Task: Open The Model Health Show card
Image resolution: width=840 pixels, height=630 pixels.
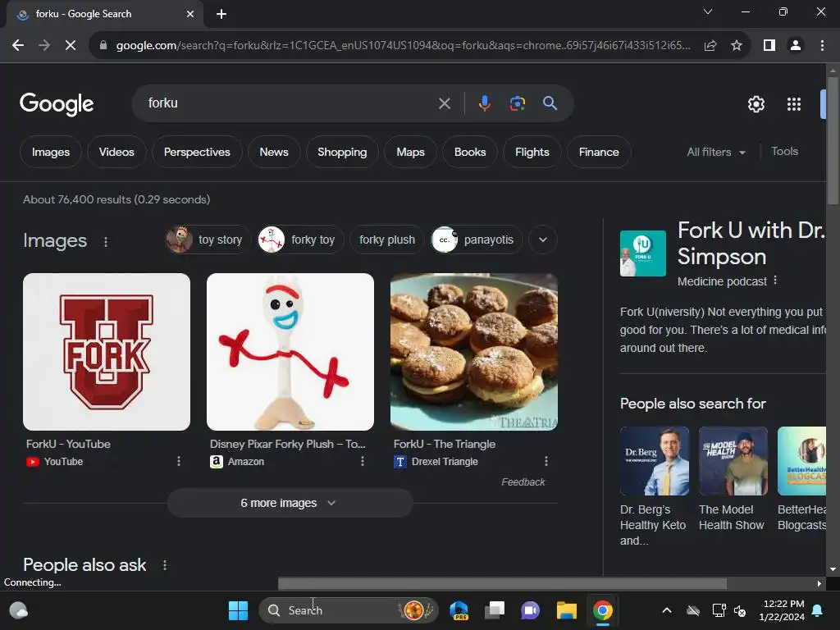Action: pos(733,479)
